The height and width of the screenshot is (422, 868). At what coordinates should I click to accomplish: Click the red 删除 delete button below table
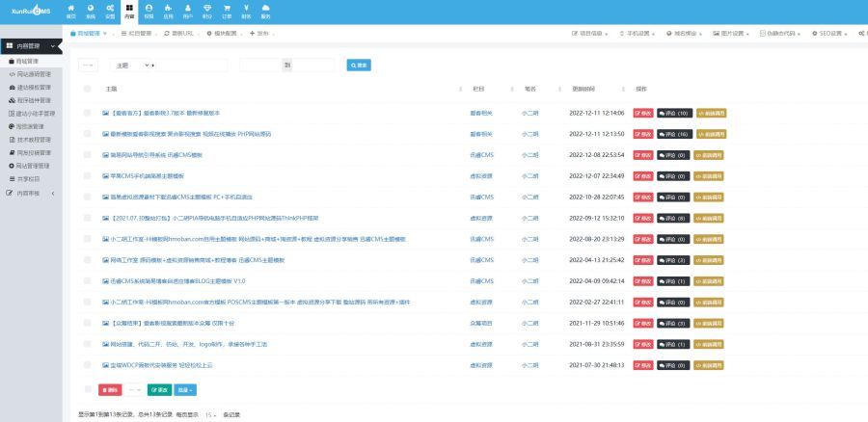[110, 390]
